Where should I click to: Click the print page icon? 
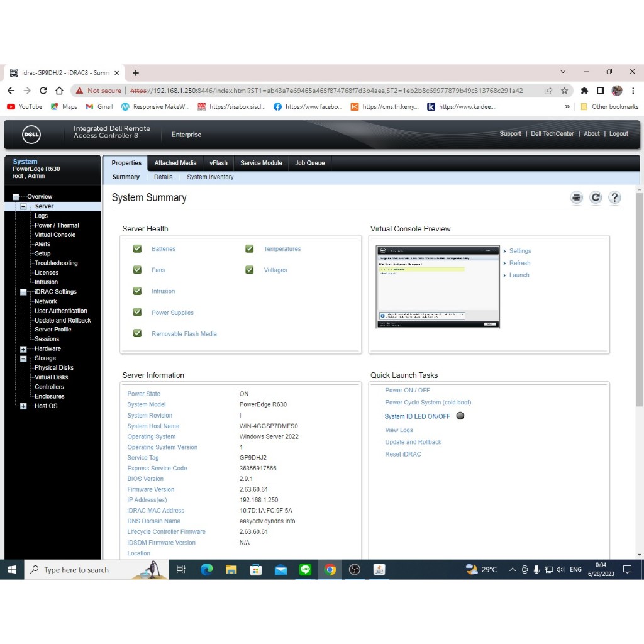[x=576, y=198]
